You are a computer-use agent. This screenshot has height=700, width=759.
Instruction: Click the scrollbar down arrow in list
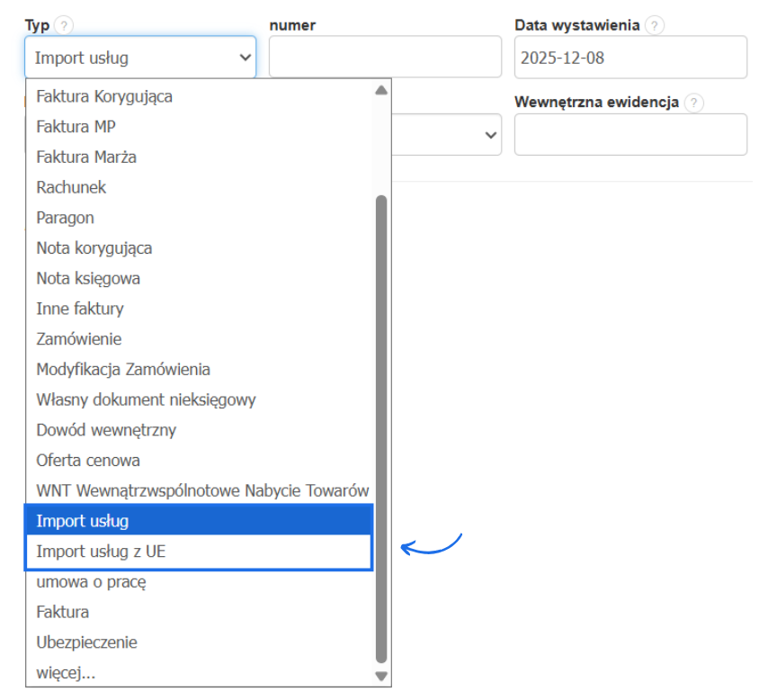380,676
